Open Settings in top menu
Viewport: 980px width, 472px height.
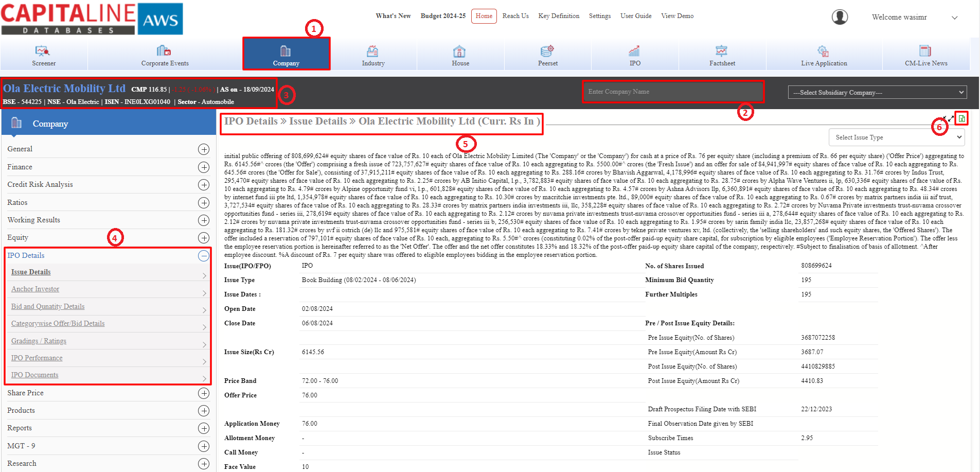coord(600,16)
